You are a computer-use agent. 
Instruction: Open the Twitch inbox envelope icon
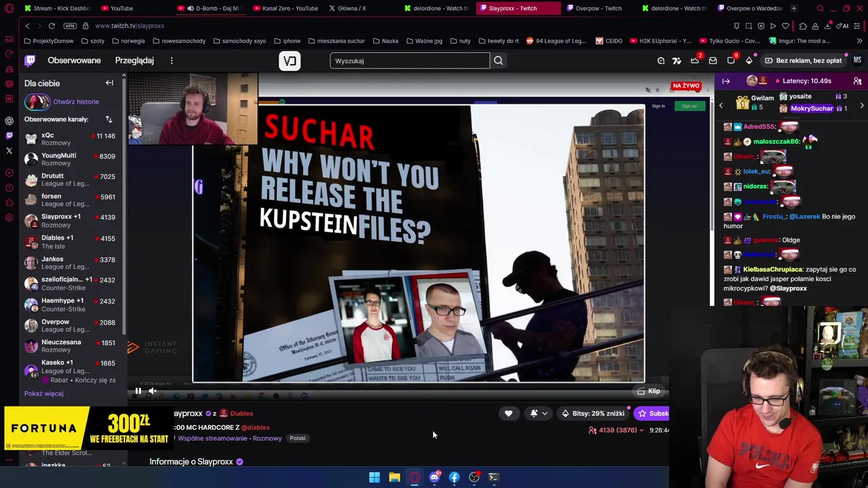coord(713,60)
